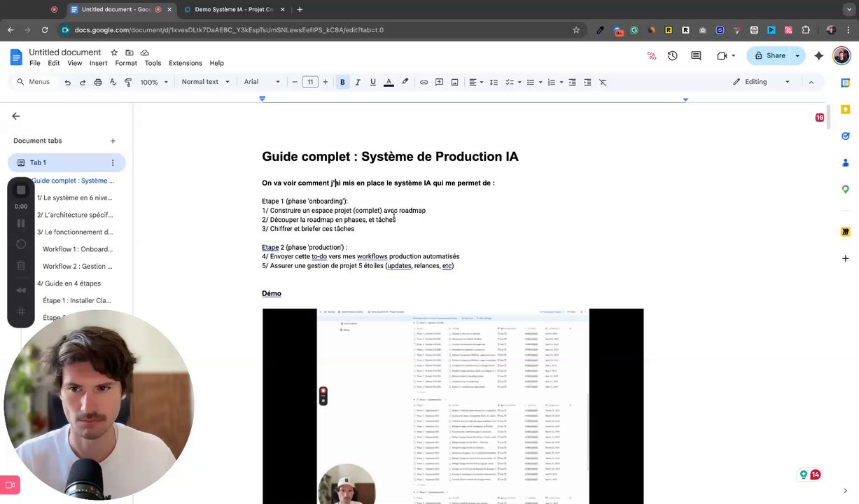Redo the last action in toolbar

tap(83, 82)
